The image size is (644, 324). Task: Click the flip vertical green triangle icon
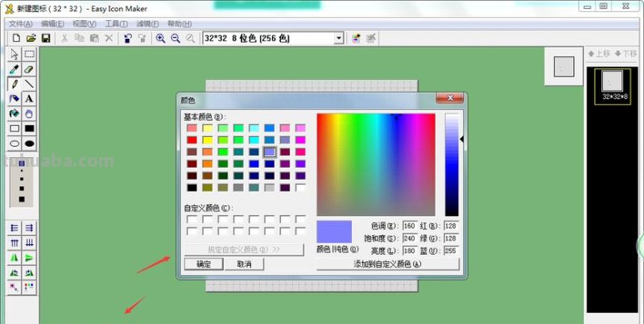tap(29, 258)
